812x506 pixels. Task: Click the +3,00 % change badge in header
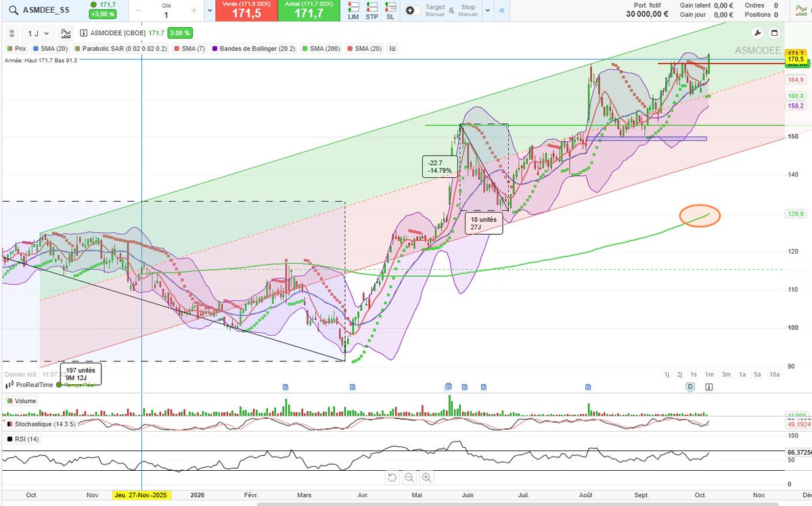104,14
